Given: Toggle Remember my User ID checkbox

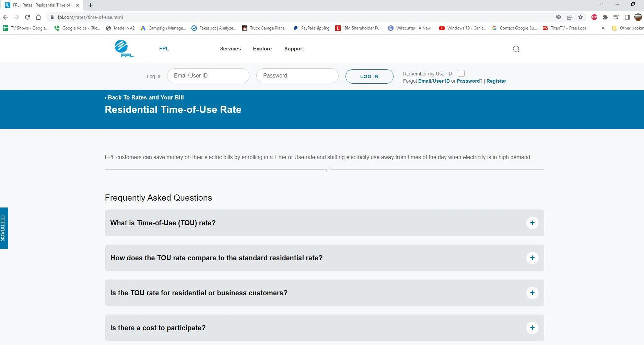Looking at the screenshot, I should tap(461, 73).
